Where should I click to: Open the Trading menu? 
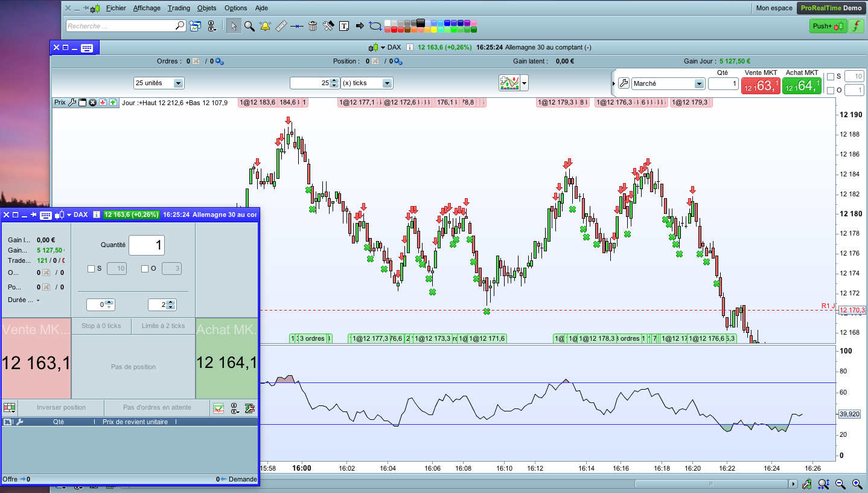tap(179, 8)
